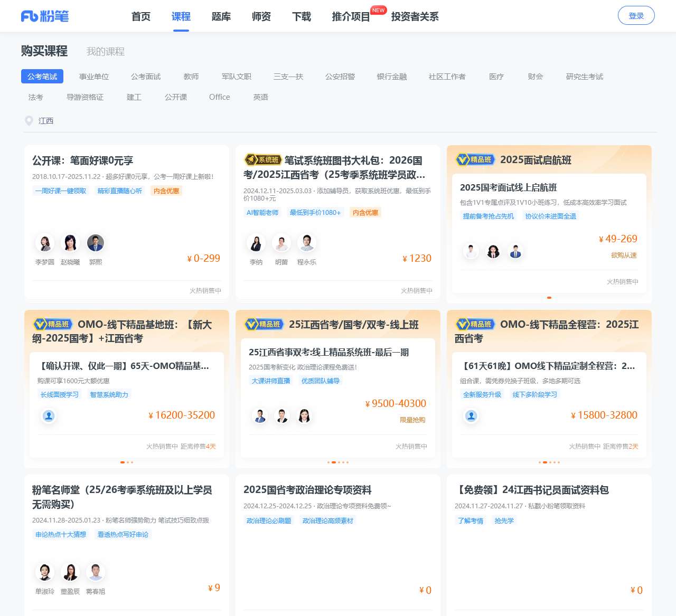Click carousel dots under OMO全程营 card

[549, 462]
